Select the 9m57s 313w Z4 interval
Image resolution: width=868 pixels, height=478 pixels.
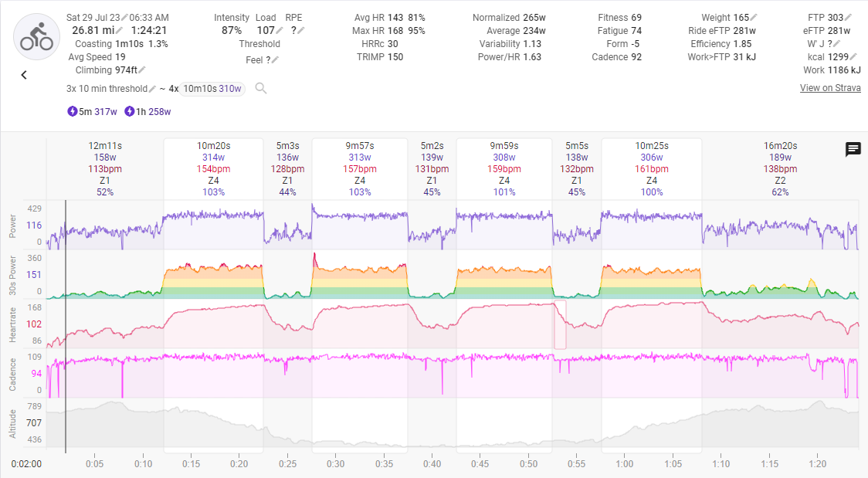[360, 169]
